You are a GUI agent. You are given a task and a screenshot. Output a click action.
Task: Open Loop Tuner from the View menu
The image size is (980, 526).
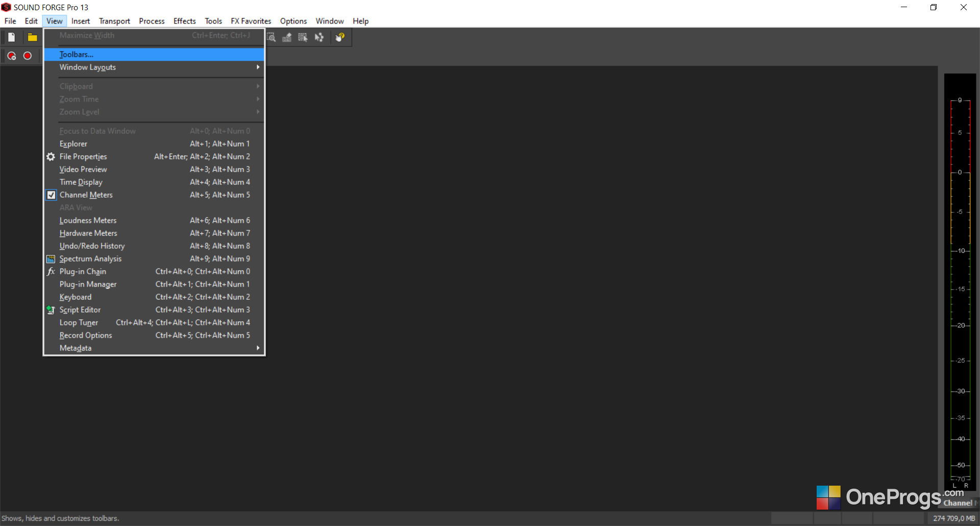[154, 323]
